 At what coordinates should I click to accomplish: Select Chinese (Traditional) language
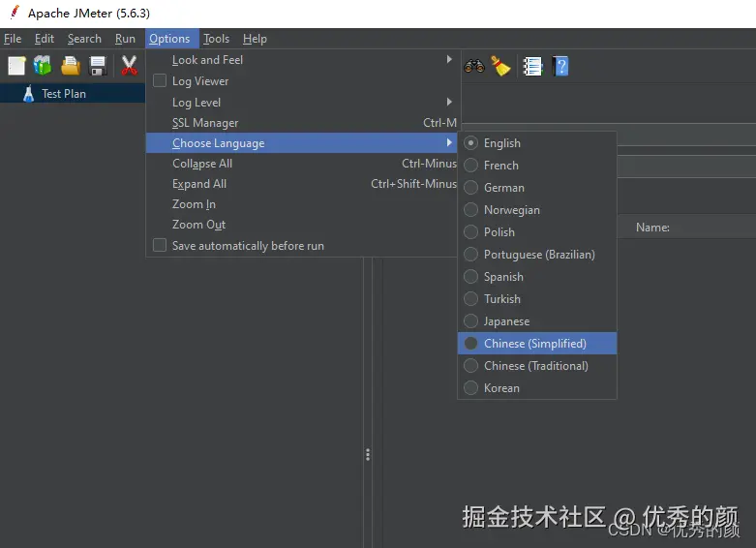point(537,365)
